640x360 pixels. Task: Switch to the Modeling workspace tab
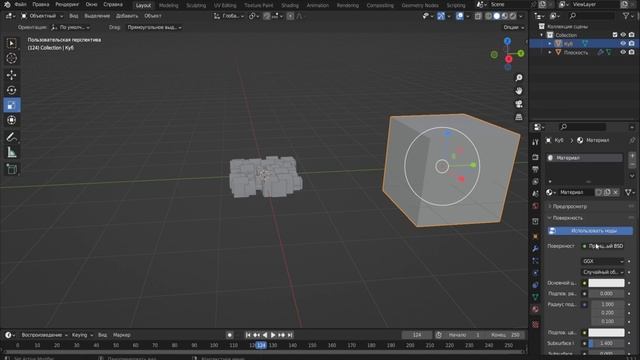point(169,5)
